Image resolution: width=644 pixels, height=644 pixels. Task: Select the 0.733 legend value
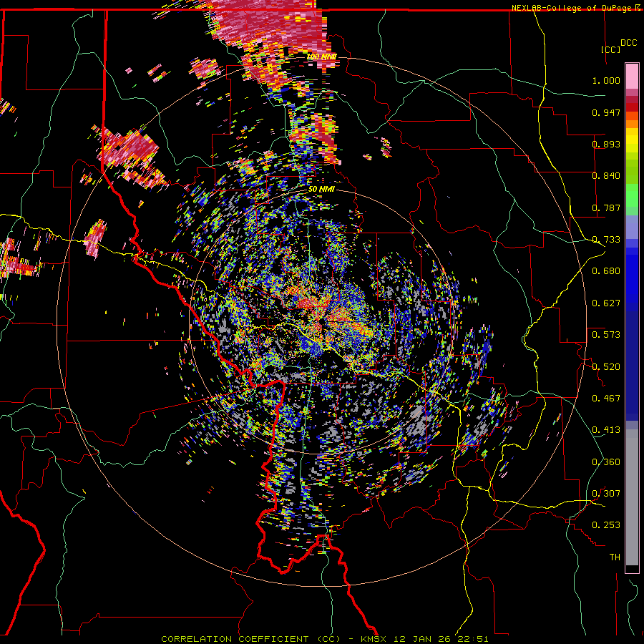click(606, 240)
